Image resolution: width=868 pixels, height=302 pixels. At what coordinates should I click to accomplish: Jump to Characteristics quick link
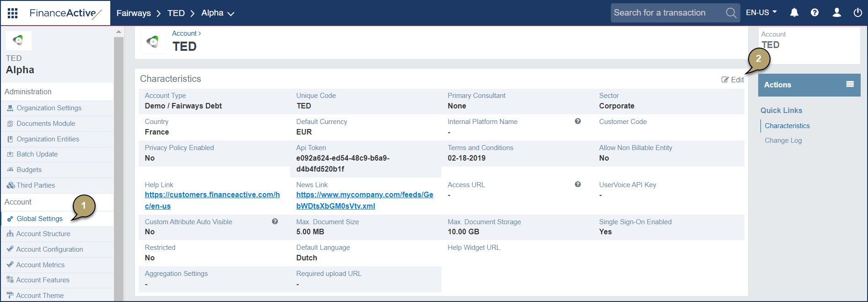(787, 126)
